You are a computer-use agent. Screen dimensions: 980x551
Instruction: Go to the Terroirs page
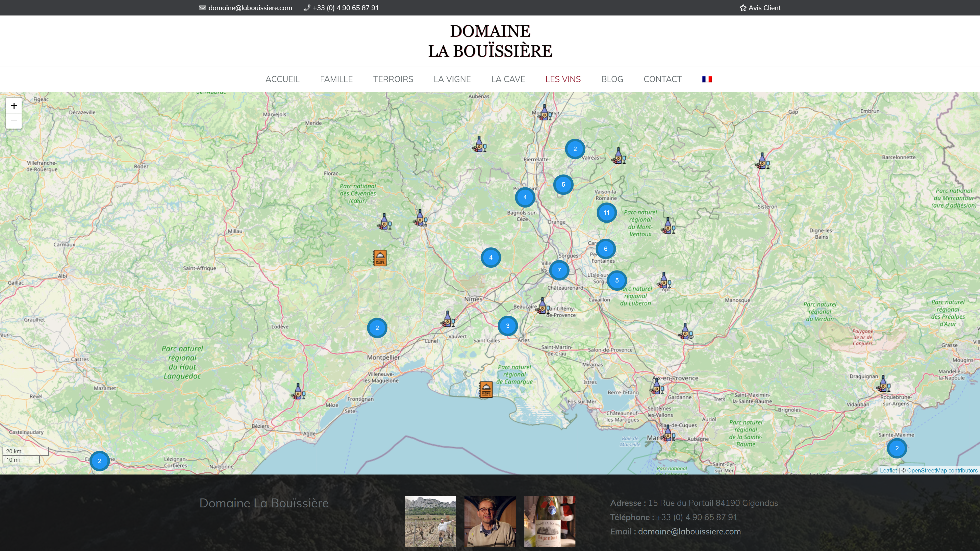[393, 79]
